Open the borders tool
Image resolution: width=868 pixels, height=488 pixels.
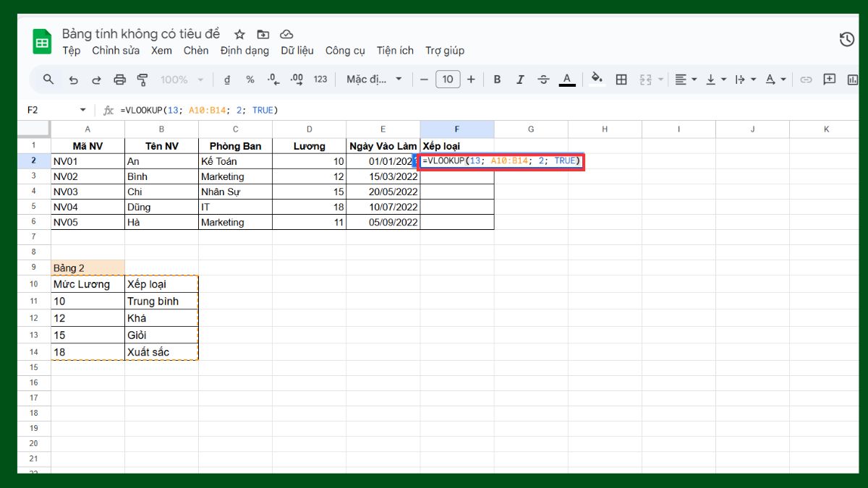[621, 80]
